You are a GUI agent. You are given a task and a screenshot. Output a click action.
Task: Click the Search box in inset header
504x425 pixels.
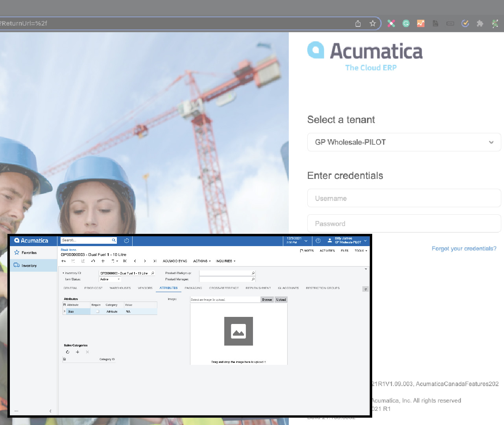coord(86,240)
